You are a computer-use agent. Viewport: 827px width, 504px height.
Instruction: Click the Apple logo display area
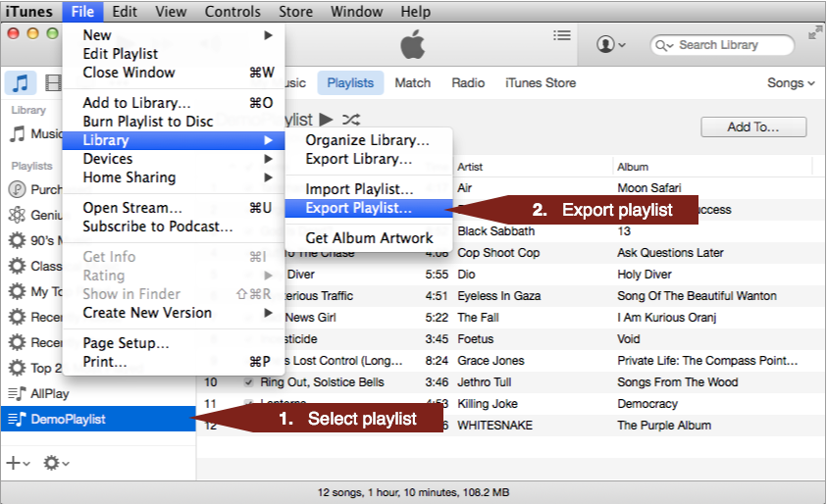(412, 44)
